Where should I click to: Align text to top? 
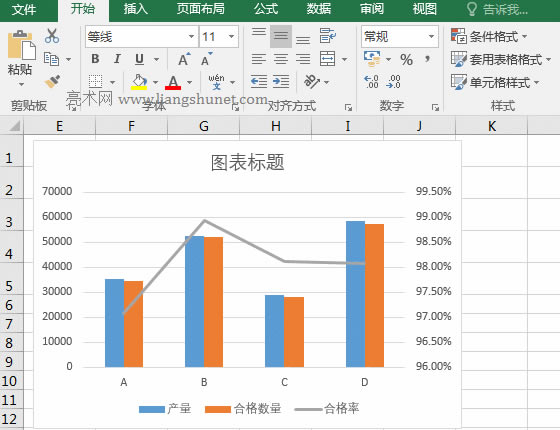(x=259, y=32)
